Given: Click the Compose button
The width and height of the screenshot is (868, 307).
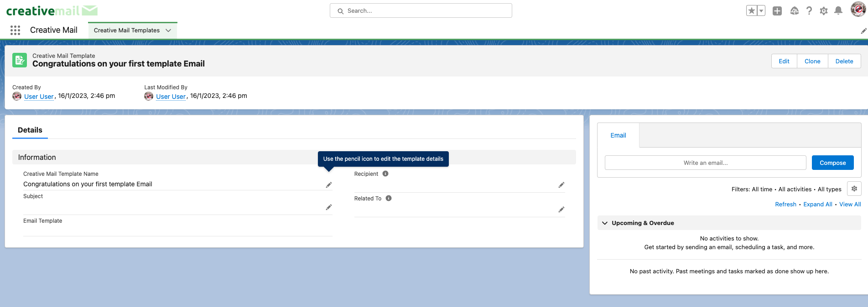Looking at the screenshot, I should (x=832, y=163).
